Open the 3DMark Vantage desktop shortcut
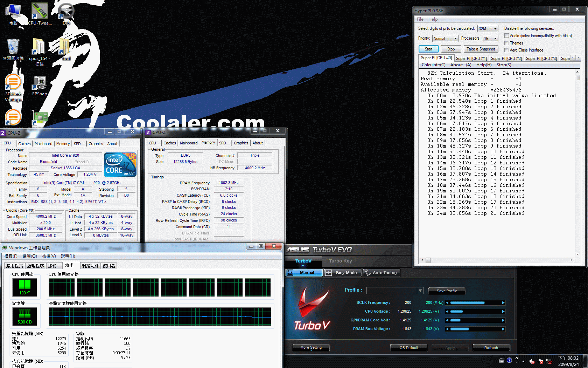The width and height of the screenshot is (588, 368). tap(13, 88)
